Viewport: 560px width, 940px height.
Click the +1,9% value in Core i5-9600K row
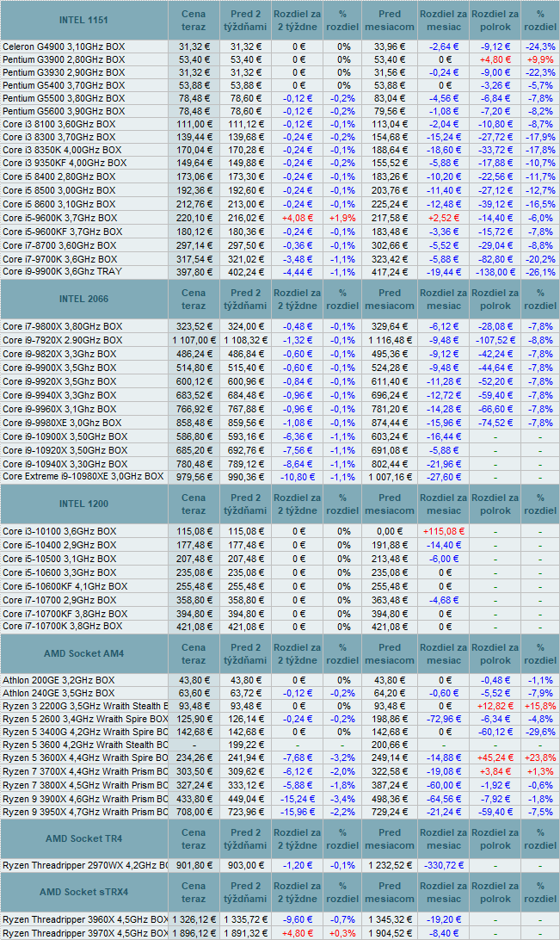pos(342,219)
